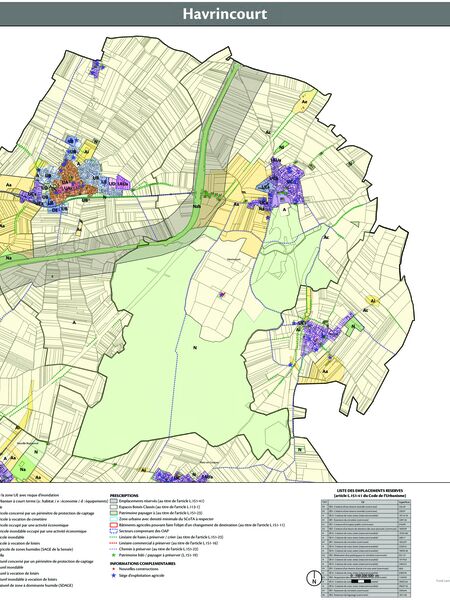Select the red 'Bâtiments agricoles' legend box
The width and height of the screenshot is (450, 600).
[114, 525]
